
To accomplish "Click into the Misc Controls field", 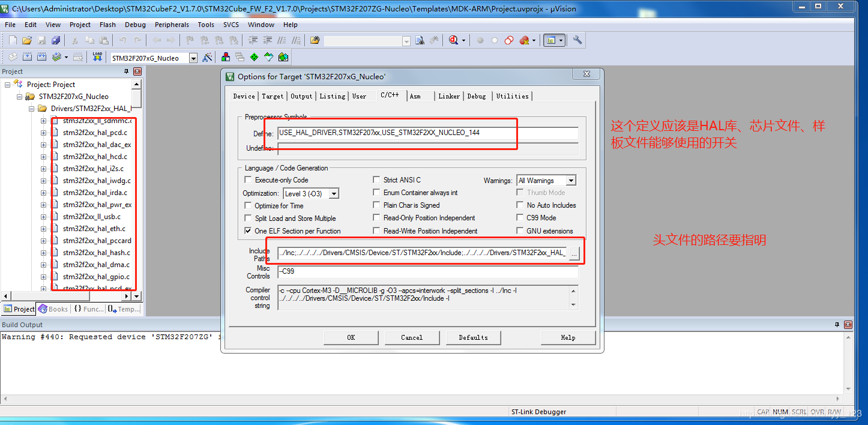I will click(x=427, y=272).
